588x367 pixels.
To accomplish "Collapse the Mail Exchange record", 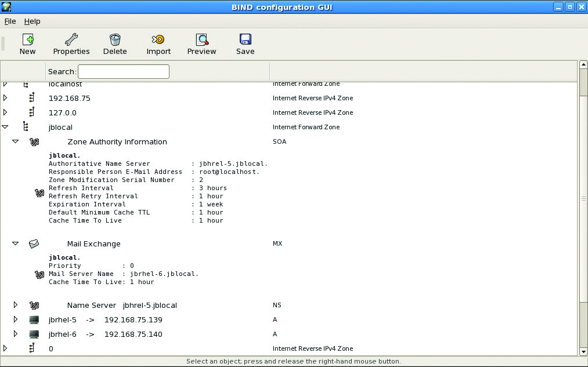I will [x=16, y=244].
